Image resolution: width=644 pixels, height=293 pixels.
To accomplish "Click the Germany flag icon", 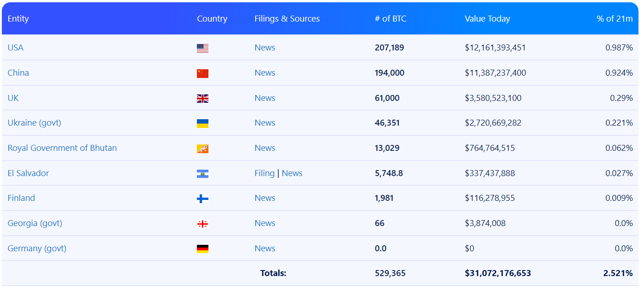I will [202, 249].
